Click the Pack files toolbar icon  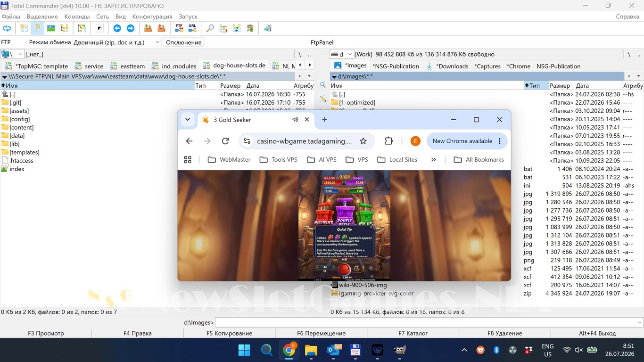pos(148,28)
